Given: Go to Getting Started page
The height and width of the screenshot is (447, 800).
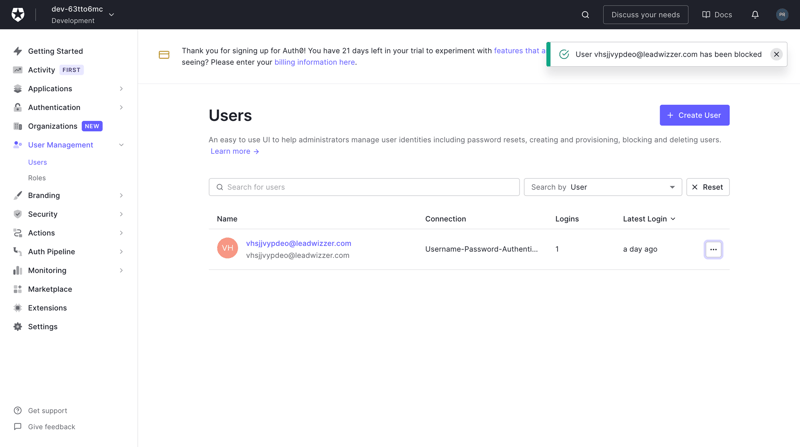Looking at the screenshot, I should (55, 51).
